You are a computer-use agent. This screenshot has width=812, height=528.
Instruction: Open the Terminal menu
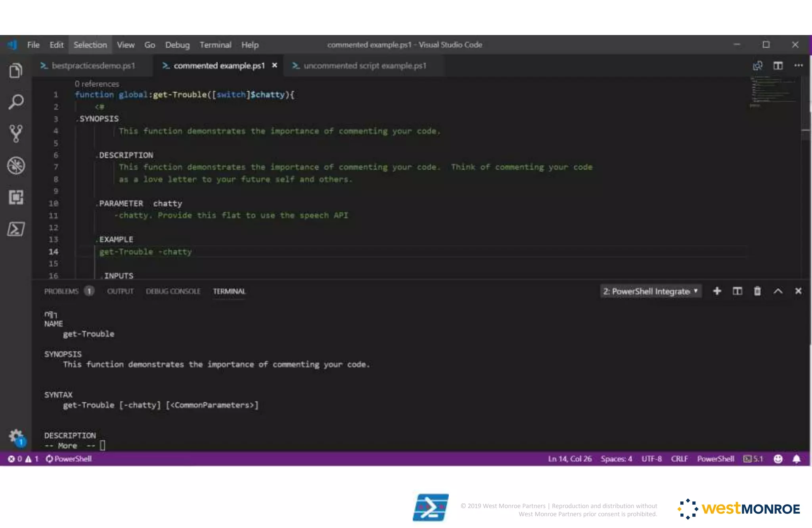click(x=215, y=45)
